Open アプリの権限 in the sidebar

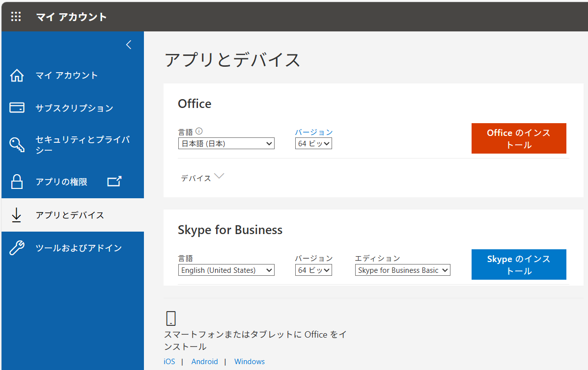coord(73,182)
